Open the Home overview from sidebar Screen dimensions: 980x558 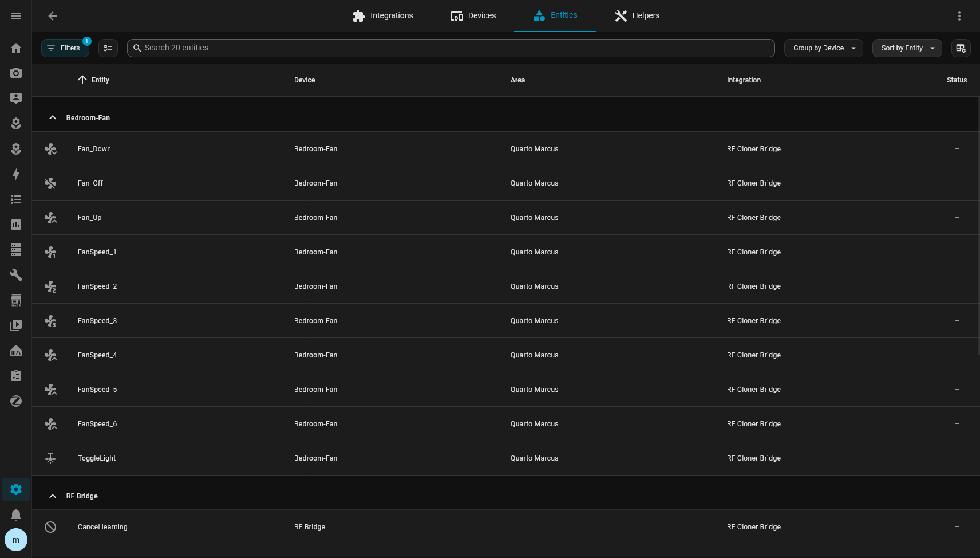[x=16, y=48]
